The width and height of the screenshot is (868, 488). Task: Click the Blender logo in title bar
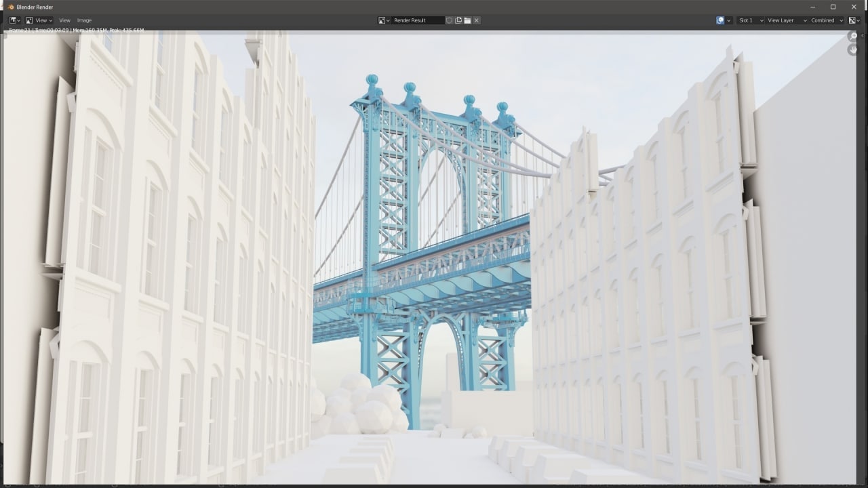(x=11, y=7)
